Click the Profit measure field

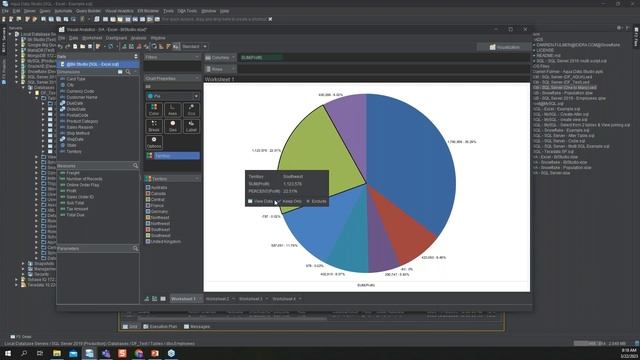point(71,191)
